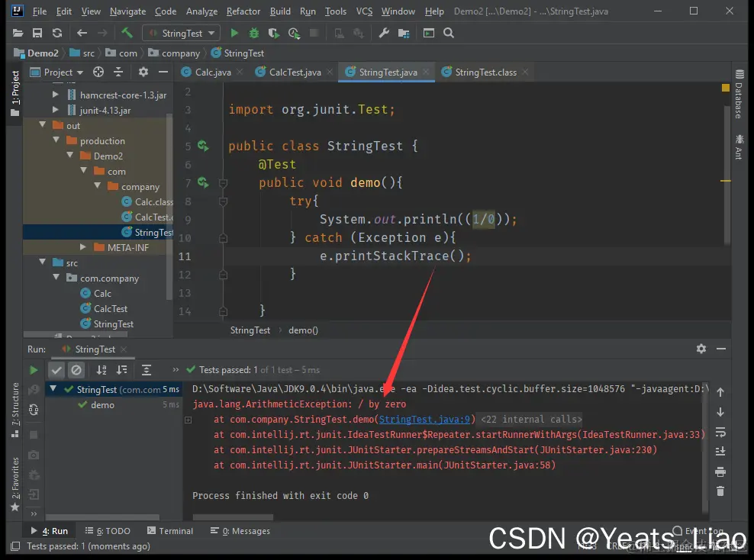The image size is (754, 560).
Task: Open Settings via the wrench icon
Action: (x=384, y=33)
